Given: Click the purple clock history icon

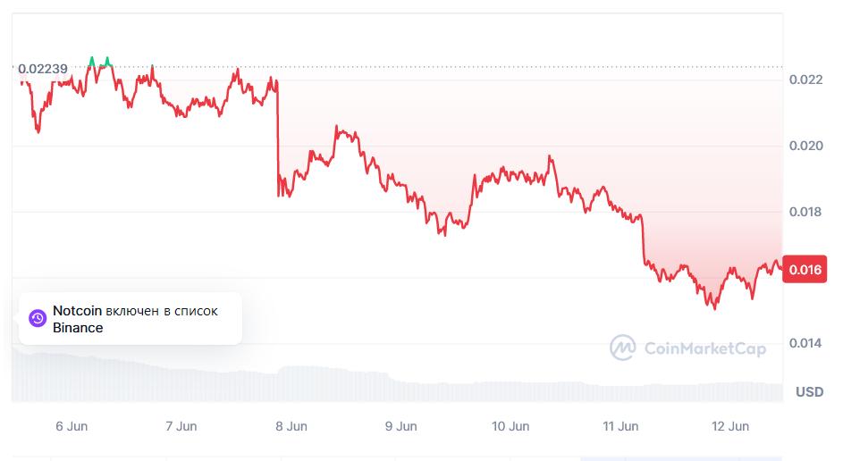Looking at the screenshot, I should tap(38, 318).
